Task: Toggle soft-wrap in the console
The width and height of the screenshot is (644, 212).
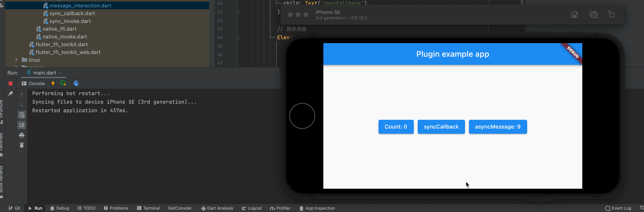Action: [22, 115]
